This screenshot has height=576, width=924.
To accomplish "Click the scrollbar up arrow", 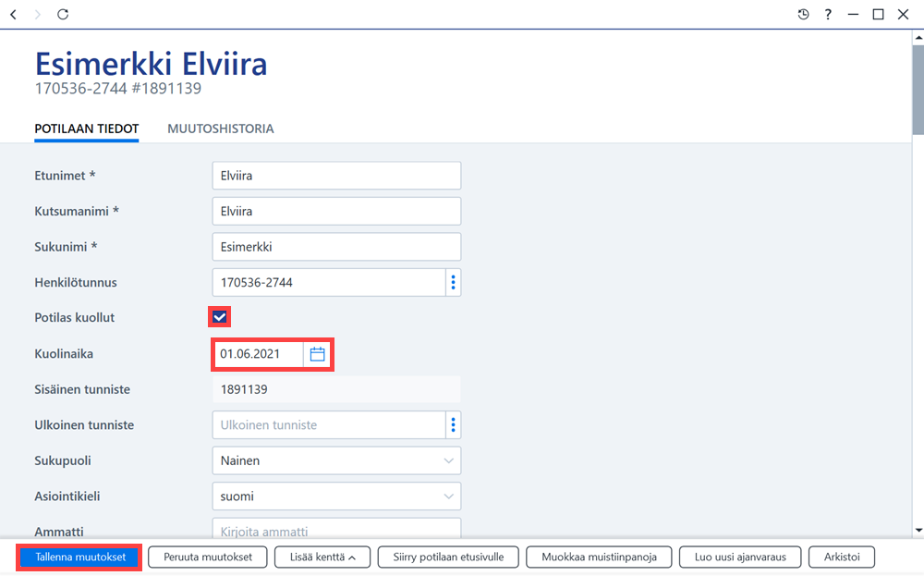I will point(918,37).
